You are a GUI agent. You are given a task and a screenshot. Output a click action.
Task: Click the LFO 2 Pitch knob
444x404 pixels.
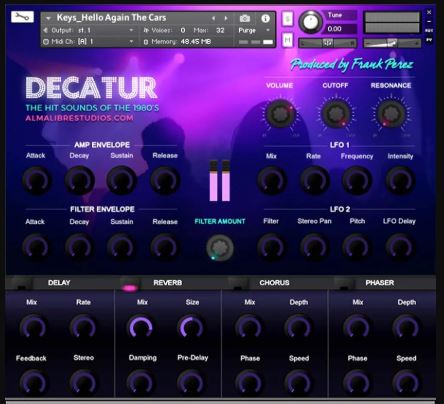(357, 247)
